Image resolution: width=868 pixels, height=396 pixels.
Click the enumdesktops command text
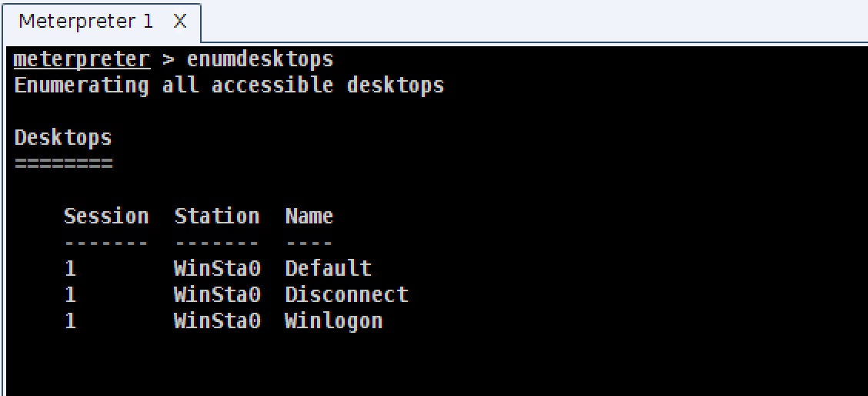260,59
